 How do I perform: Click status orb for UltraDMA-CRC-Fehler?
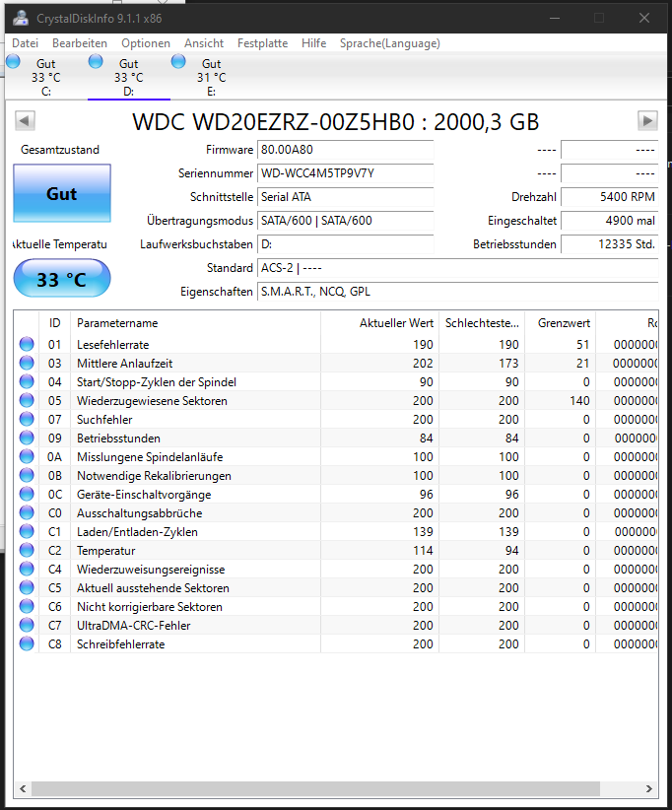tap(27, 625)
